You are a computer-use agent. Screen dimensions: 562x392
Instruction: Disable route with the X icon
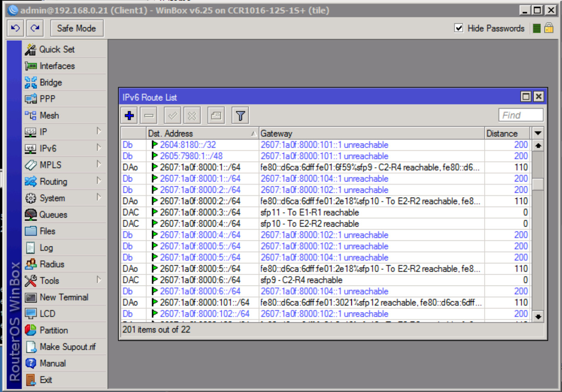click(192, 115)
